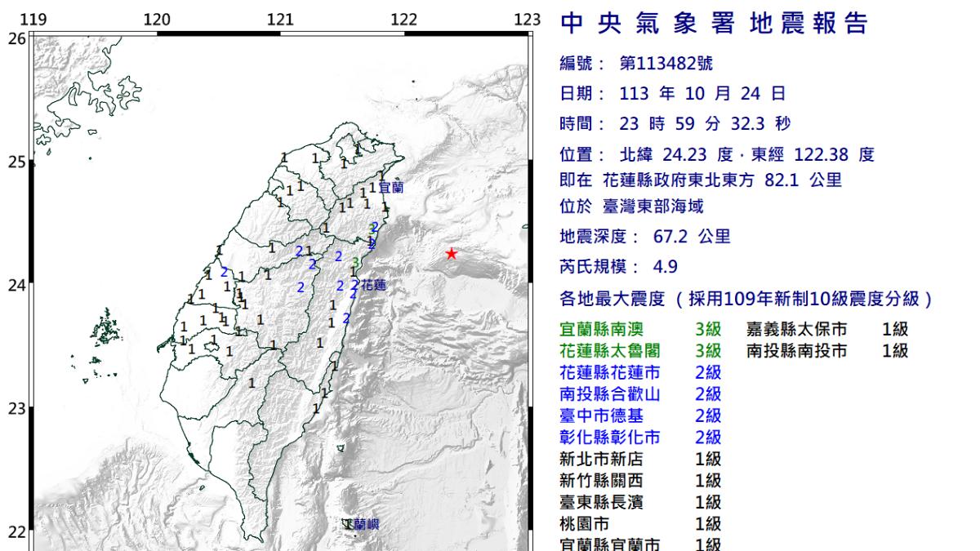Click the row 彰化縣彰化市 2級
980x551 pixels.
[640, 438]
